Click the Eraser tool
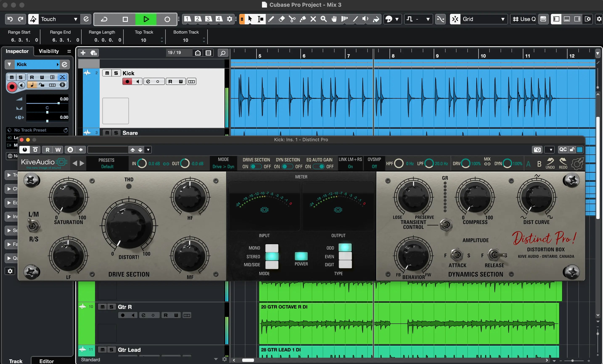The image size is (603, 364). coord(282,19)
